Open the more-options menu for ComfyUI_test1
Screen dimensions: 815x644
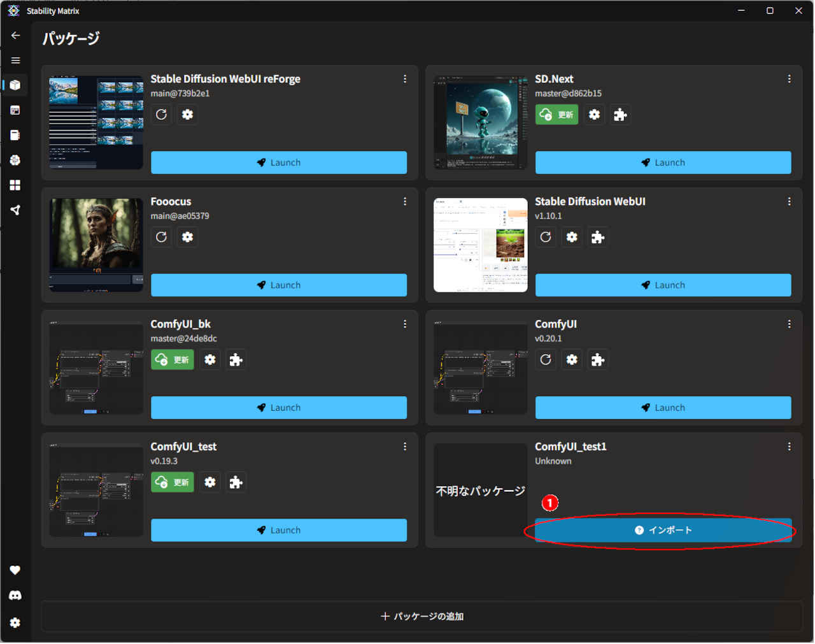click(790, 447)
